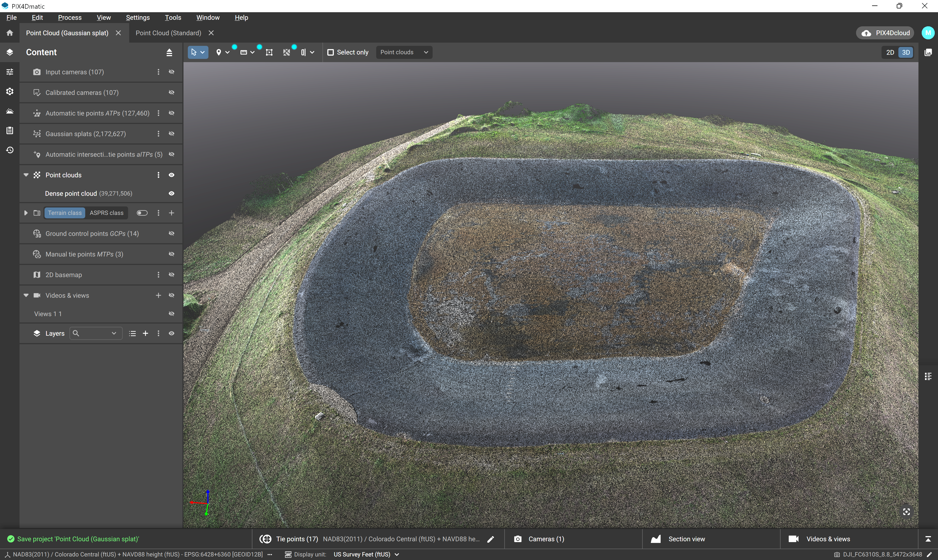Collapse the Point clouds tree group

pos(26,175)
